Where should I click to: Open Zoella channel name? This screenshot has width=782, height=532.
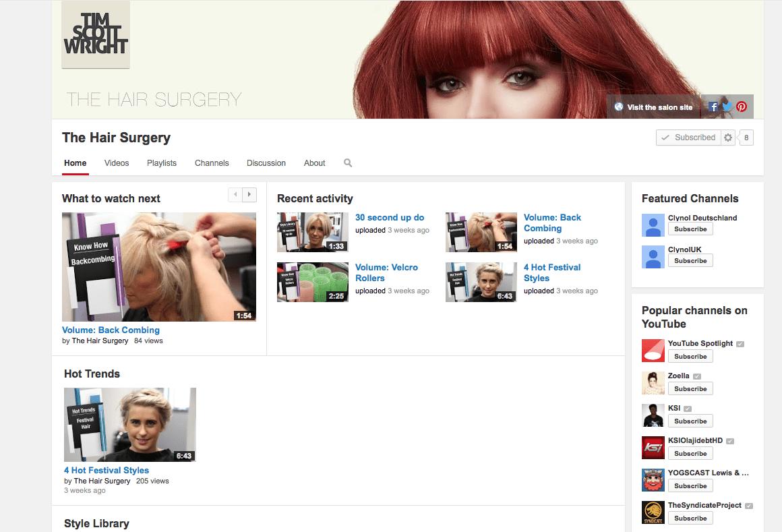pyautogui.click(x=678, y=376)
